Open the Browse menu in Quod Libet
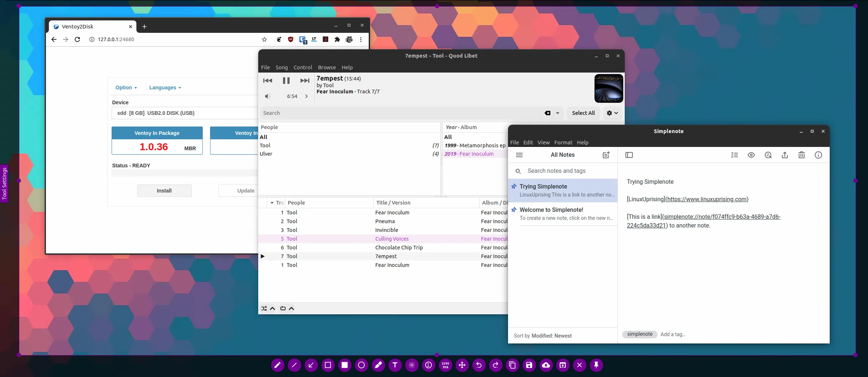868x377 pixels. (x=327, y=67)
